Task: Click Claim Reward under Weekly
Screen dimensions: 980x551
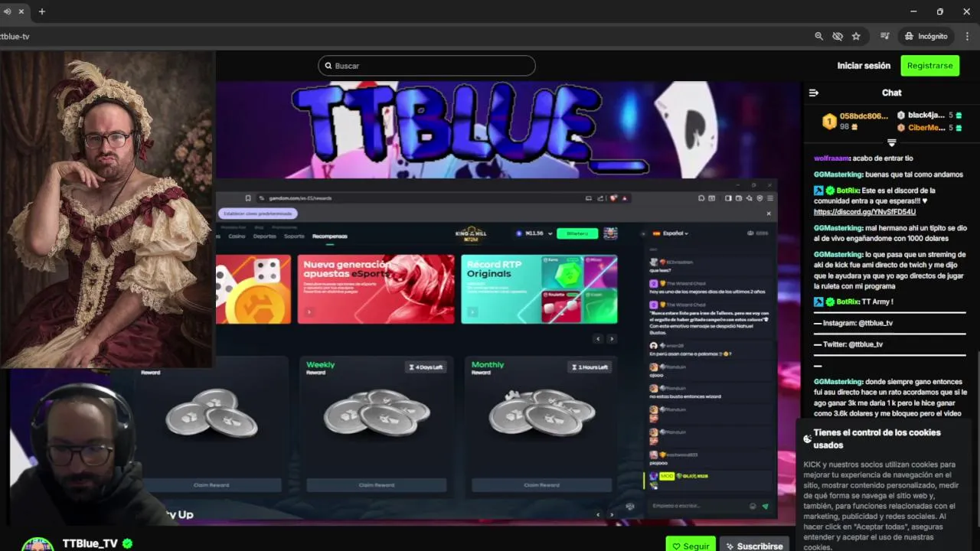Action: pos(377,485)
